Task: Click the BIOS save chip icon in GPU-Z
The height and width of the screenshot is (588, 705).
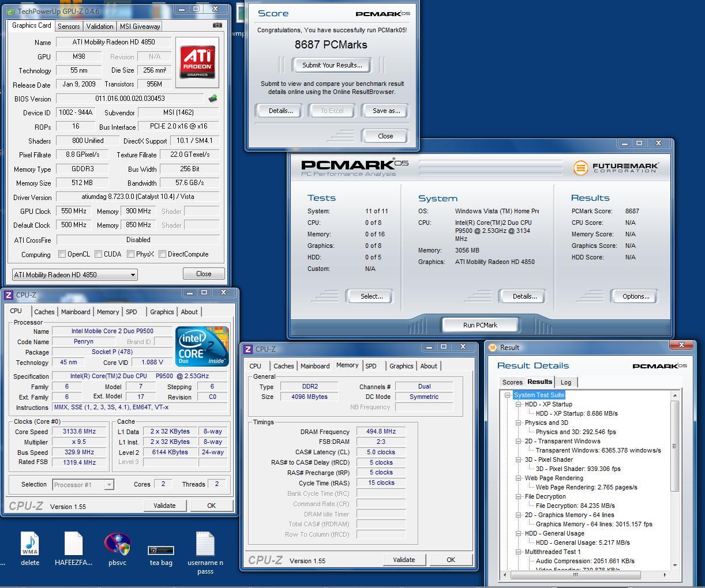Action: coord(213,99)
